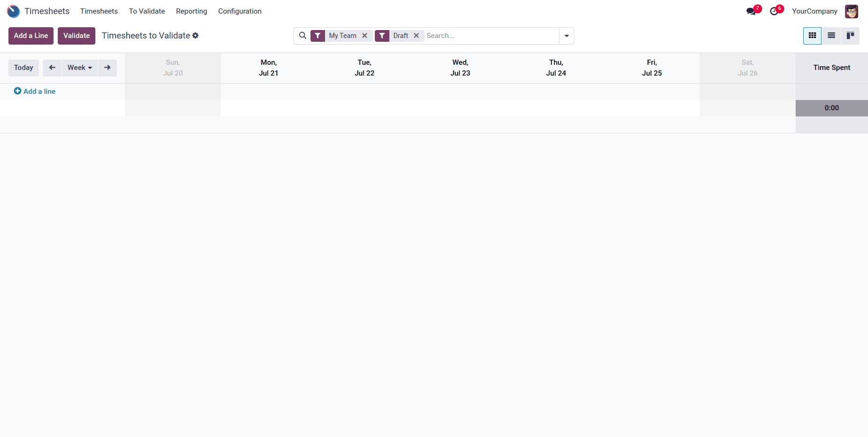The height and width of the screenshot is (437, 868).
Task: Open the Week range dropdown
Action: click(x=79, y=68)
